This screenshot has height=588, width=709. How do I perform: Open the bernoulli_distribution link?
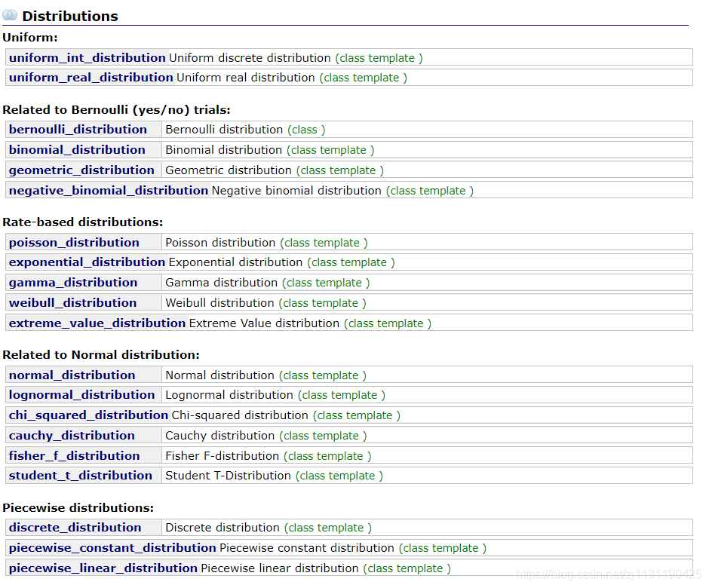pos(78,130)
